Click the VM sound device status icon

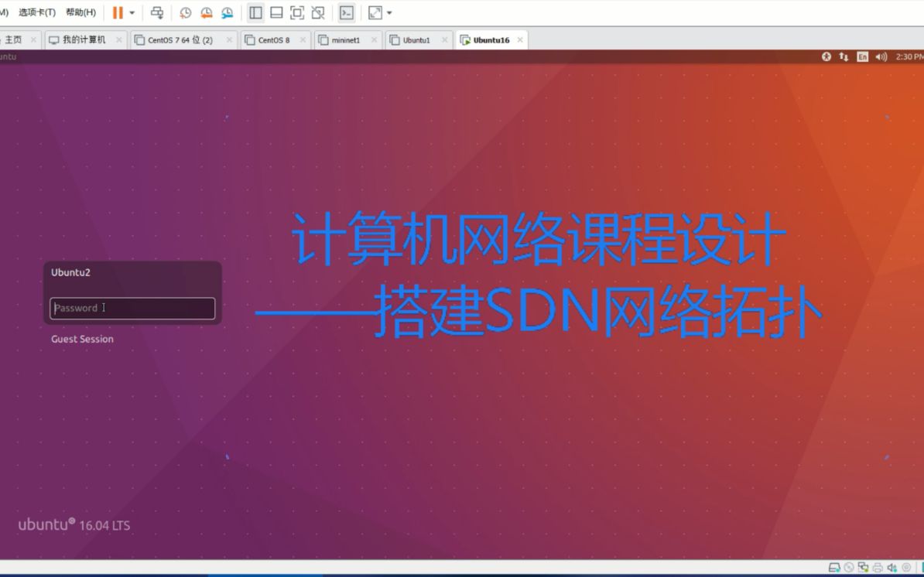pos(892,567)
